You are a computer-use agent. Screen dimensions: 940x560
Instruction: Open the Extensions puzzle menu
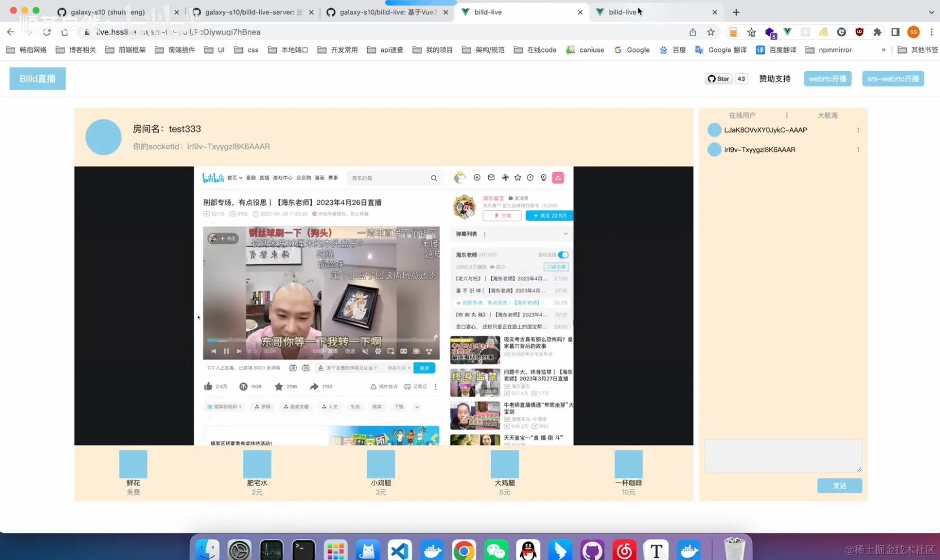coord(877,32)
